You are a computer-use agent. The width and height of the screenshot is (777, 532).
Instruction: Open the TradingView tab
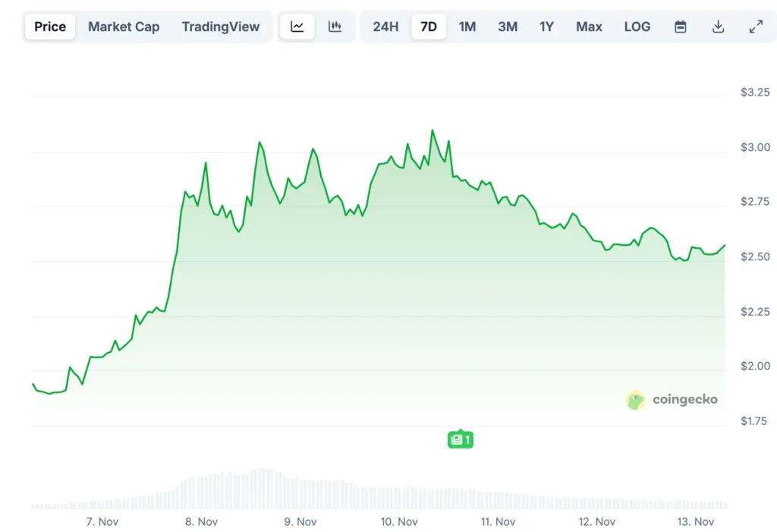[x=221, y=26]
